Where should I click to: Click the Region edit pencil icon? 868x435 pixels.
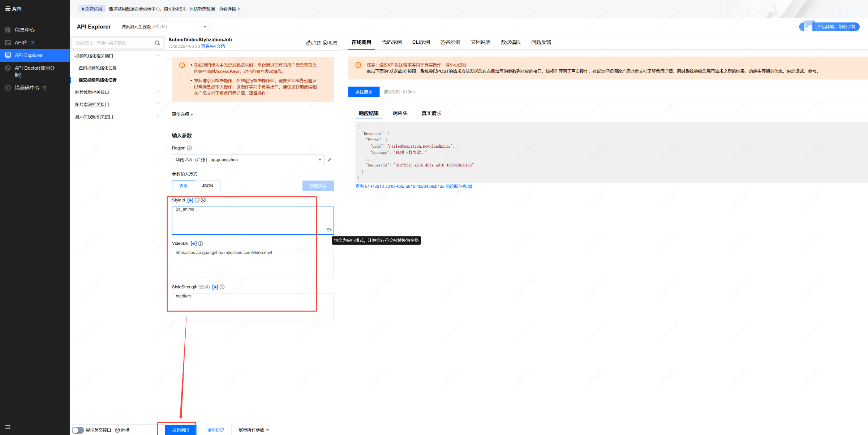pos(329,160)
